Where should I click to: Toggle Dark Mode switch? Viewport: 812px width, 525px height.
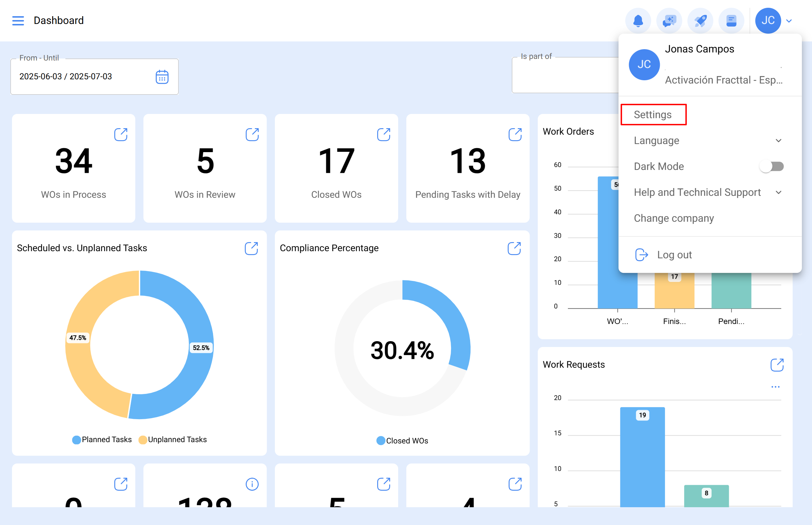[x=772, y=166]
